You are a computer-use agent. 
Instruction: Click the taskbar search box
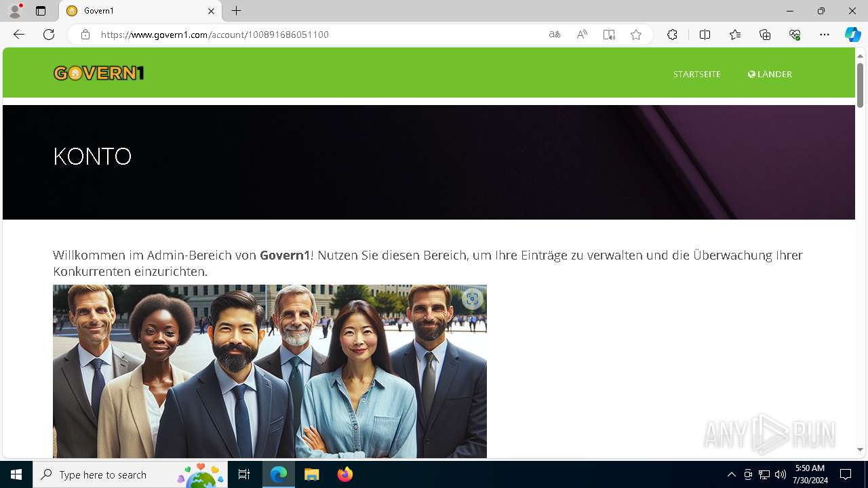pos(130,474)
